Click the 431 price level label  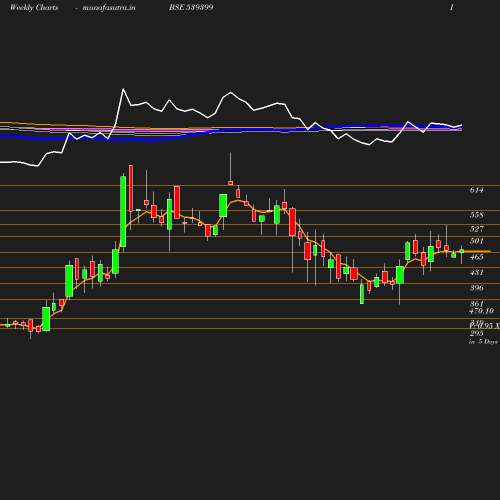[476, 272]
